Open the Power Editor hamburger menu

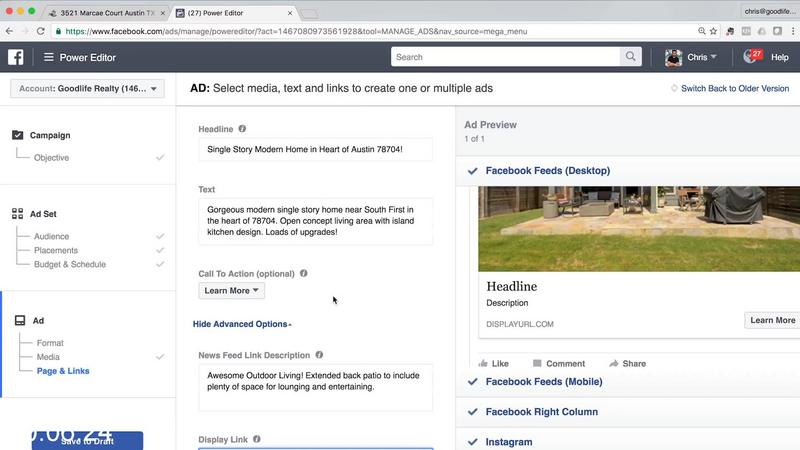tap(48, 57)
